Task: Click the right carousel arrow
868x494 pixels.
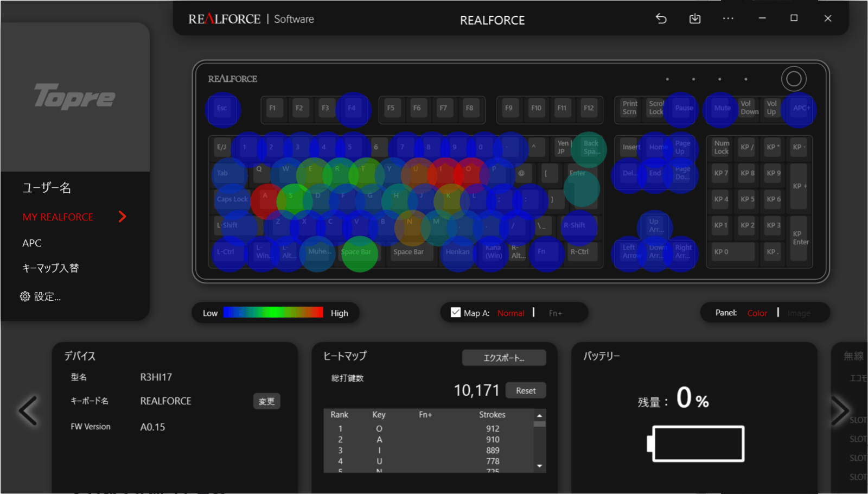Action: pyautogui.click(x=840, y=410)
